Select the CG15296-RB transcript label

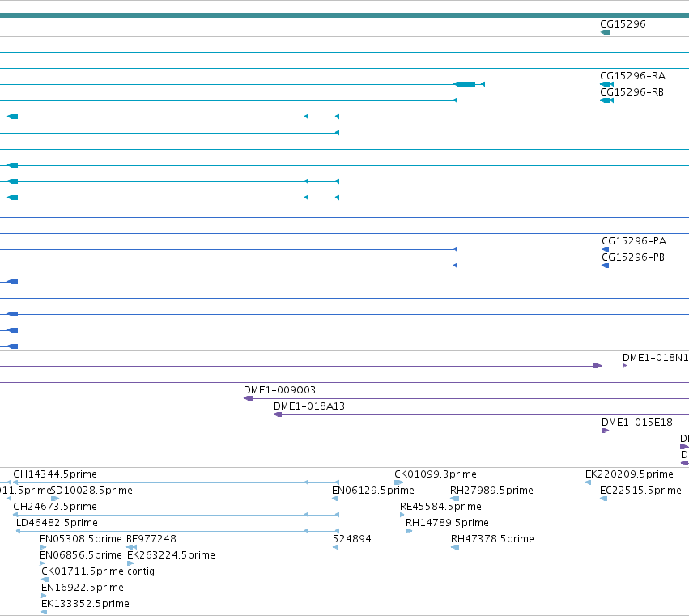coord(632,92)
